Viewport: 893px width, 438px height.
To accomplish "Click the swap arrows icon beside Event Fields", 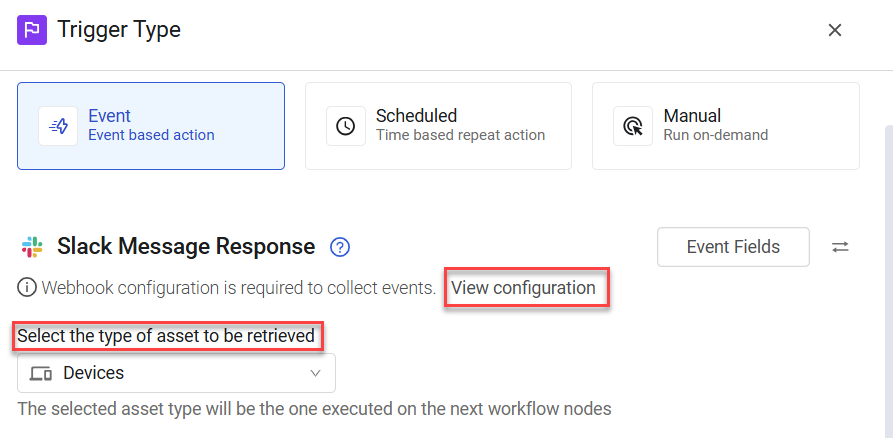I will pyautogui.click(x=840, y=247).
